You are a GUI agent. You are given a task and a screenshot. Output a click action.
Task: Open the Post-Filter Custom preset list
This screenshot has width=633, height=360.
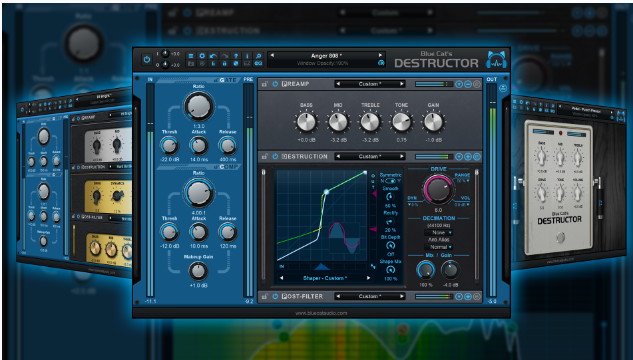point(370,296)
